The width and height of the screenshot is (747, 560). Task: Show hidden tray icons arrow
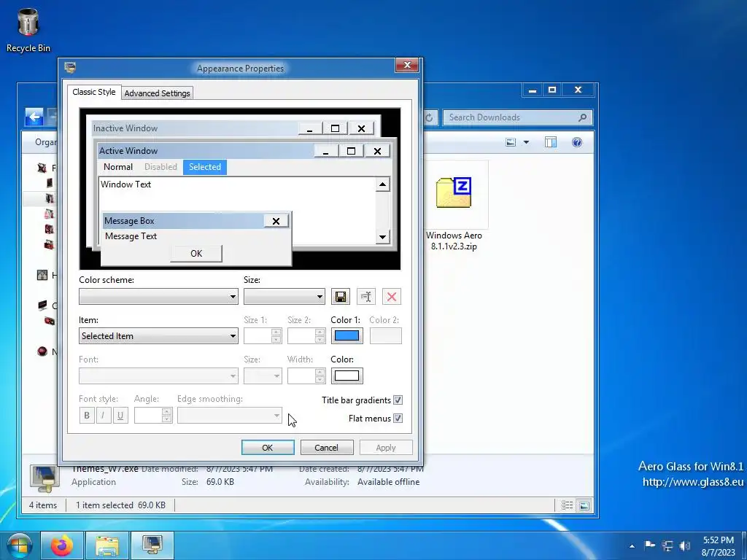(632, 546)
